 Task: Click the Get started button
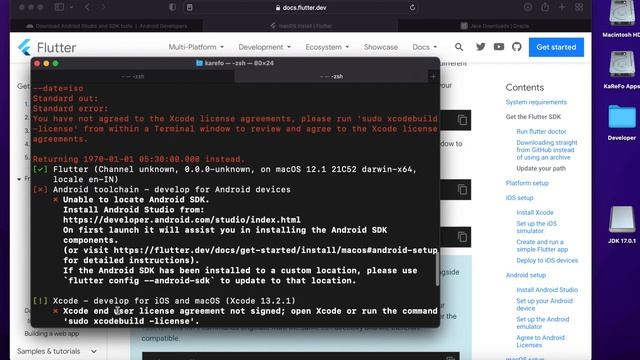[556, 47]
